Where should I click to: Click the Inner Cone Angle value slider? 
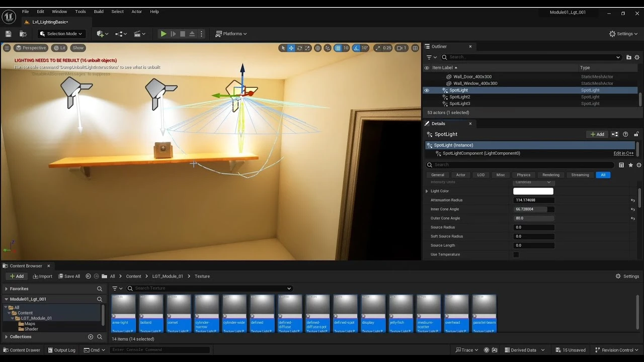534,209
